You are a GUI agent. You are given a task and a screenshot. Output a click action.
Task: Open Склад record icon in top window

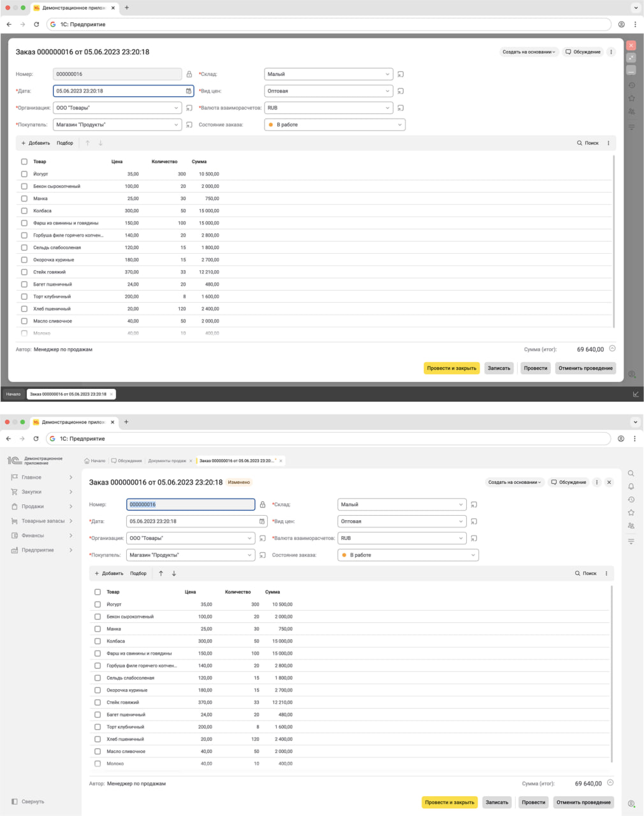(400, 74)
